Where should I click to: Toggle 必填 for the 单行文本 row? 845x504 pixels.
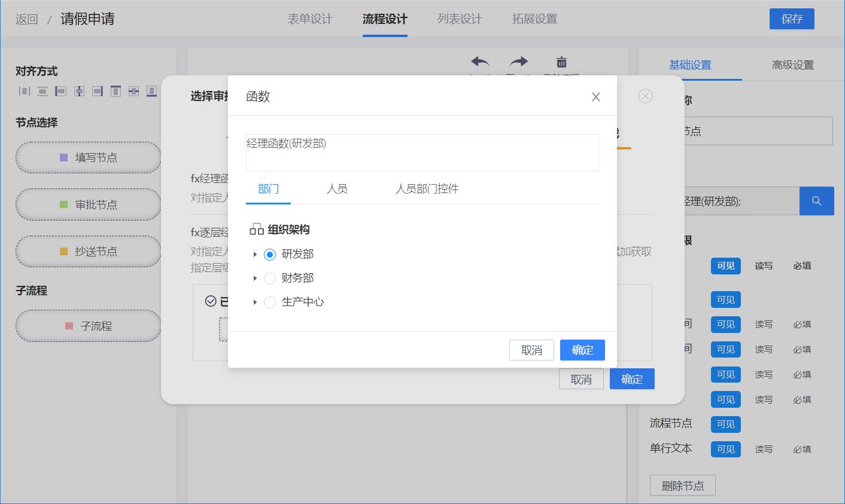point(803,449)
